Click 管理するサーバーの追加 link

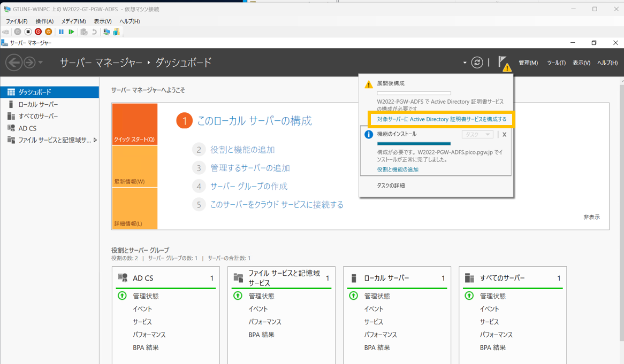(x=250, y=168)
